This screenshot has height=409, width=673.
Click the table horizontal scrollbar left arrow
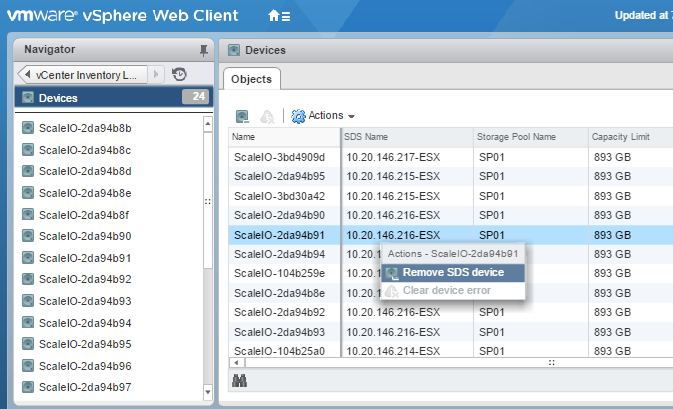[x=236, y=361]
